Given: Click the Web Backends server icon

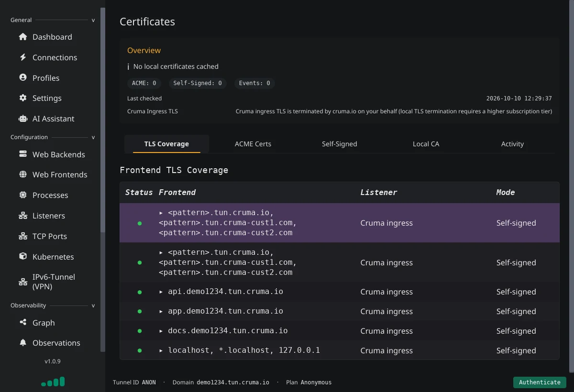Looking at the screenshot, I should click(x=23, y=154).
